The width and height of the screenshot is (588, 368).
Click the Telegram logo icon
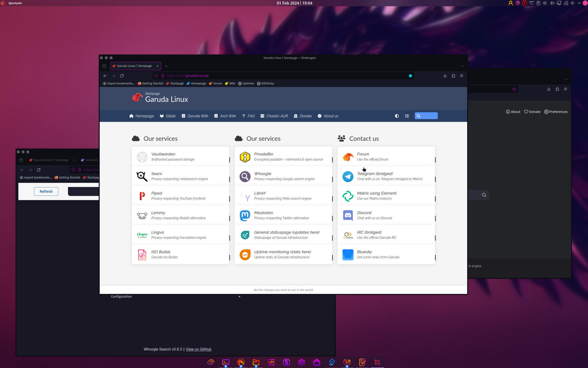tap(348, 177)
